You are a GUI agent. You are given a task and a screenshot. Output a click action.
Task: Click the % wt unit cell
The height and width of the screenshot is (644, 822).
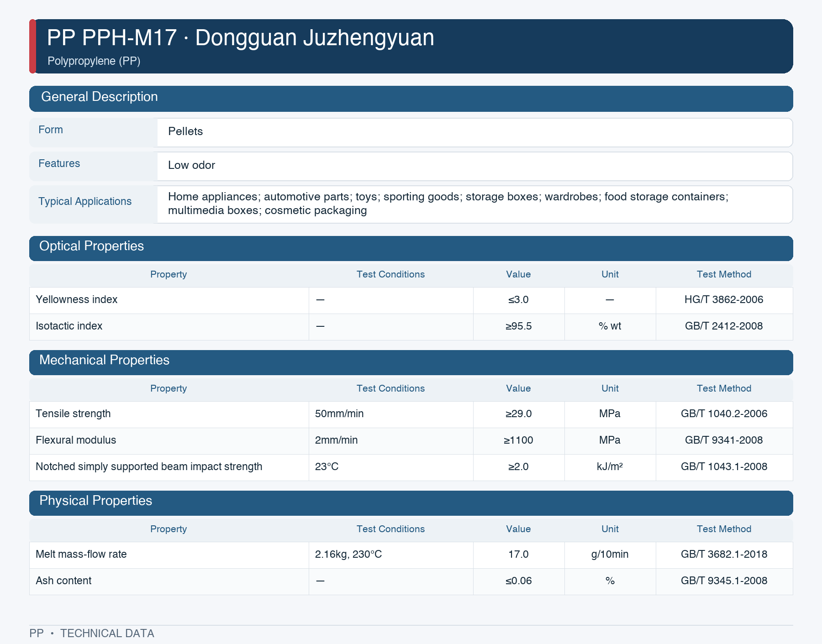click(610, 326)
